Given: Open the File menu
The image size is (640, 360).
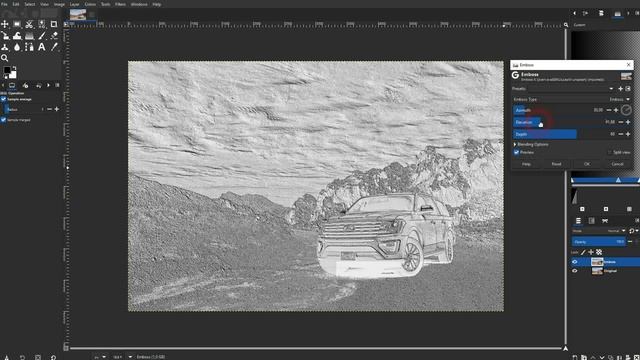Looking at the screenshot, I should (x=4, y=4).
